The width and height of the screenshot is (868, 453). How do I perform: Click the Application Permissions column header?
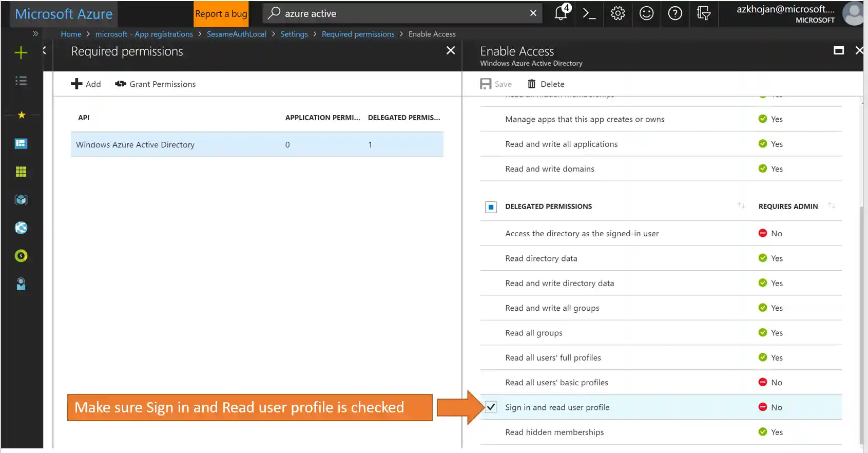pos(323,118)
